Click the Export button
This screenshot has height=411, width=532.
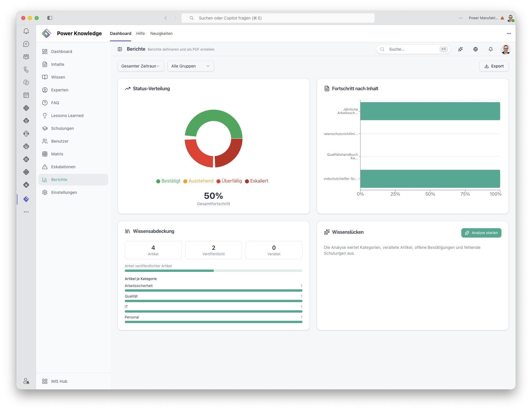(494, 66)
